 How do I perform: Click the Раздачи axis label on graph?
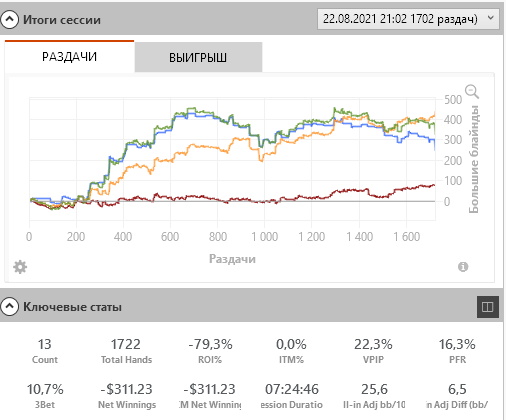232,259
